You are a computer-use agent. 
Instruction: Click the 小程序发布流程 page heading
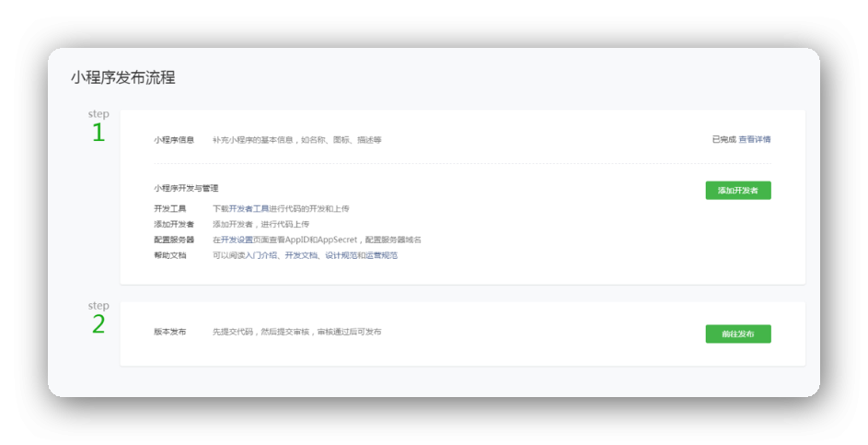click(x=122, y=78)
